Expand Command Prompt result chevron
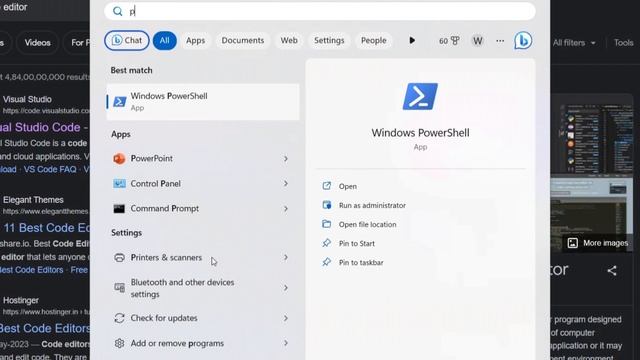 click(286, 209)
